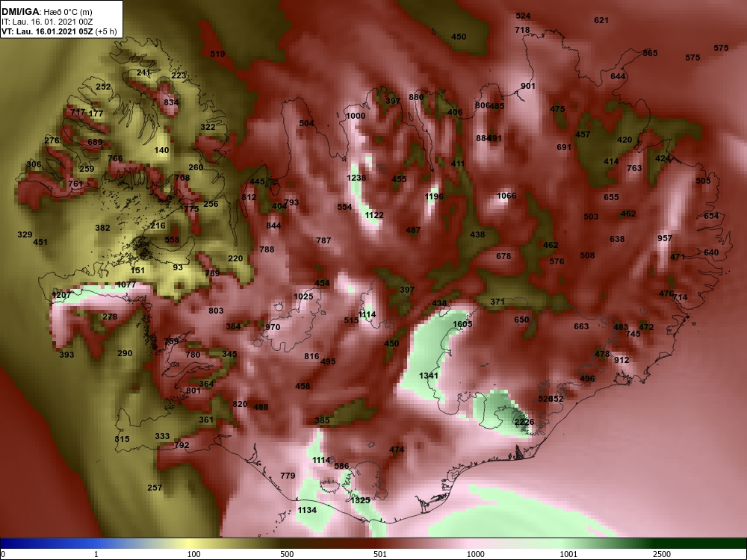Click the 1134 value on the south coast
The image size is (747, 560).
click(307, 510)
